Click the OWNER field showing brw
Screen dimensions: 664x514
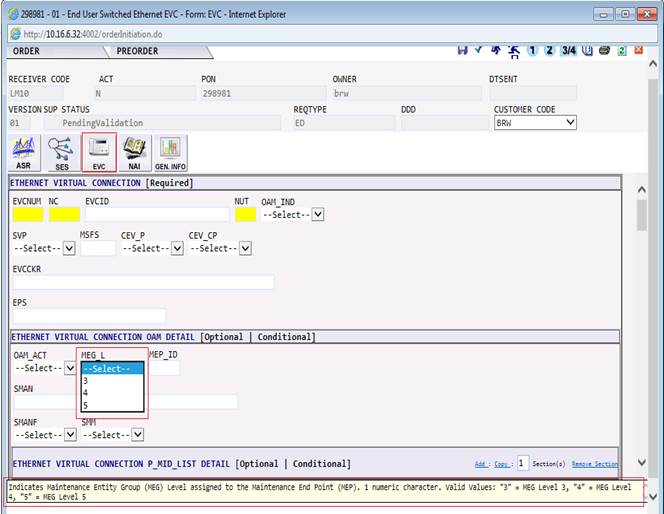(x=407, y=93)
